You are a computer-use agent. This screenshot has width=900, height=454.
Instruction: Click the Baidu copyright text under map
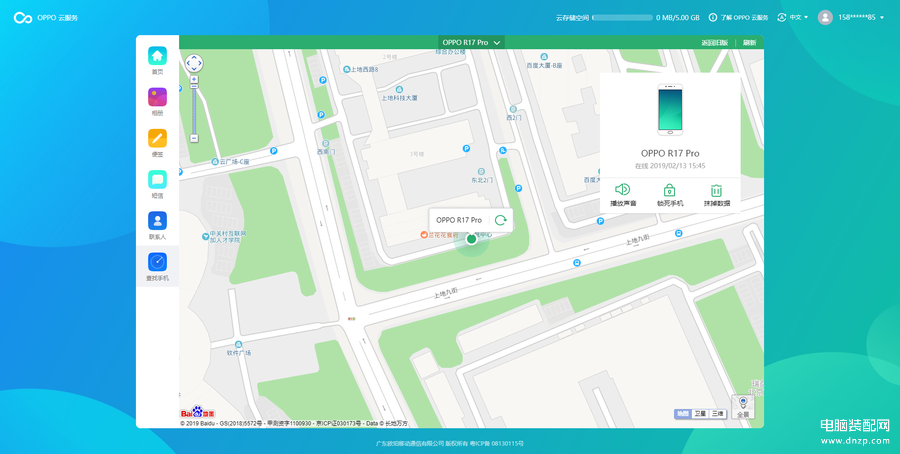pos(294,424)
